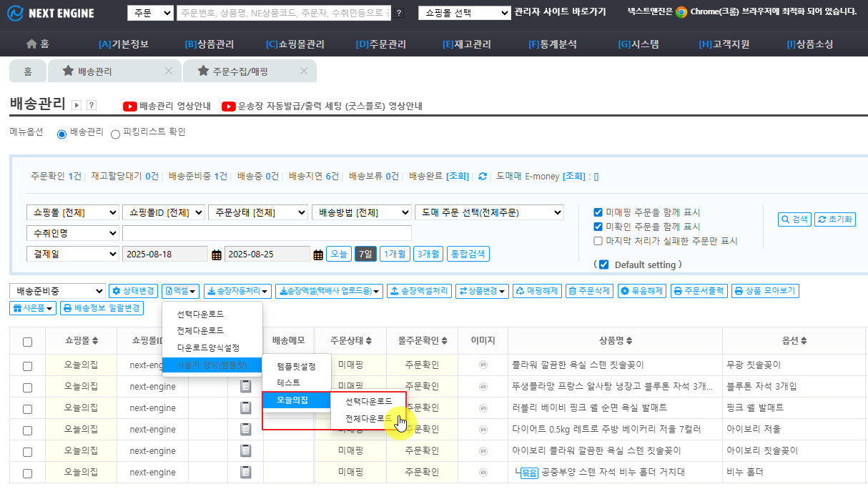Viewport: 868px width, 489px height.
Task: Click the refresh icon beside 배송완료 조회
Action: pyautogui.click(x=483, y=177)
